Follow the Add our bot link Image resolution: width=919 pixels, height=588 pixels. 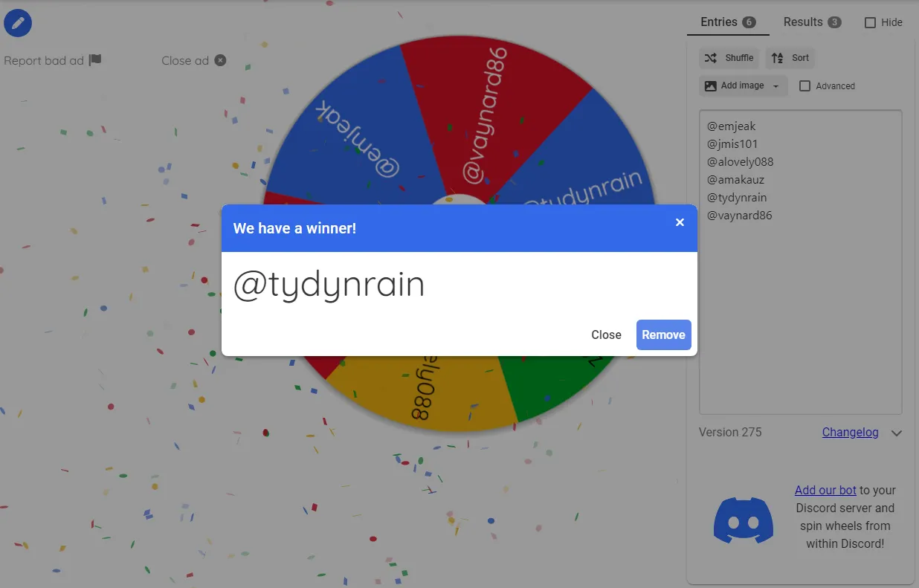pyautogui.click(x=825, y=491)
